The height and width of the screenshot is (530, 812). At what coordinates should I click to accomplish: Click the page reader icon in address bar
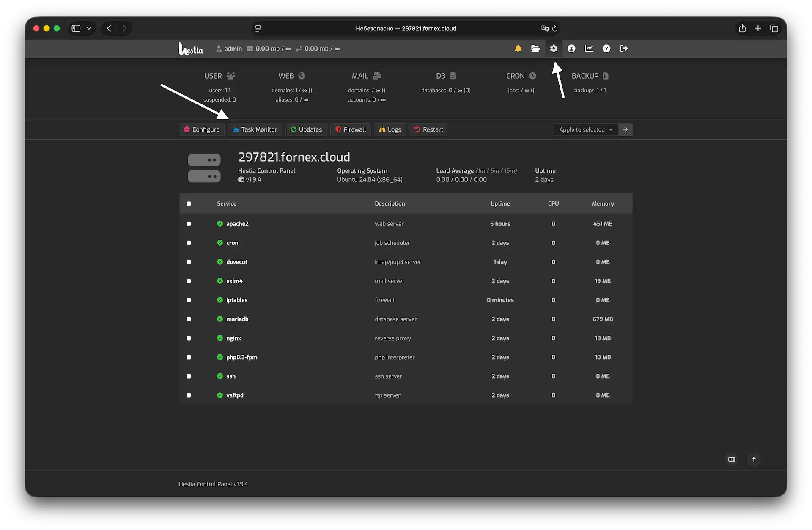(258, 28)
